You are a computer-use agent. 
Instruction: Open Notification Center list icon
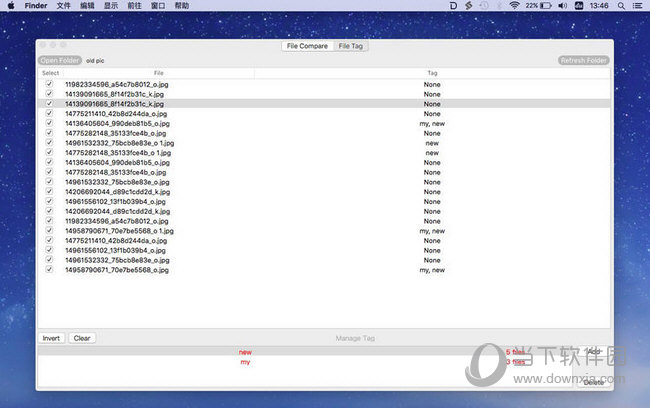[638, 5]
